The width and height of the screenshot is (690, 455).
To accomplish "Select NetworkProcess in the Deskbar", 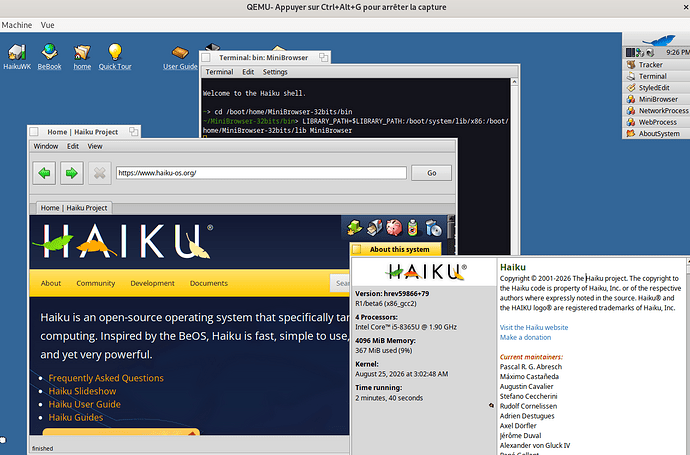I will pyautogui.click(x=656, y=110).
